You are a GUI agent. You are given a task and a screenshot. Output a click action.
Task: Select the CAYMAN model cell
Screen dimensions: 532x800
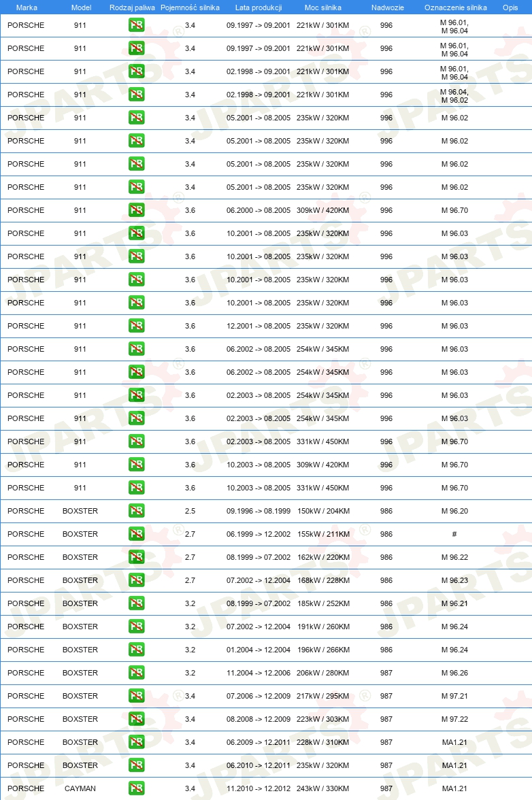click(80, 788)
